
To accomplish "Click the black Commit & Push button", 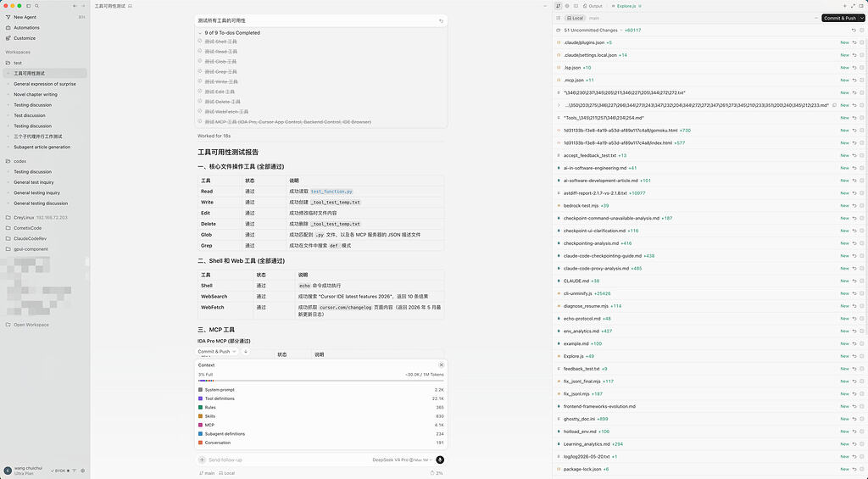I will pos(840,18).
